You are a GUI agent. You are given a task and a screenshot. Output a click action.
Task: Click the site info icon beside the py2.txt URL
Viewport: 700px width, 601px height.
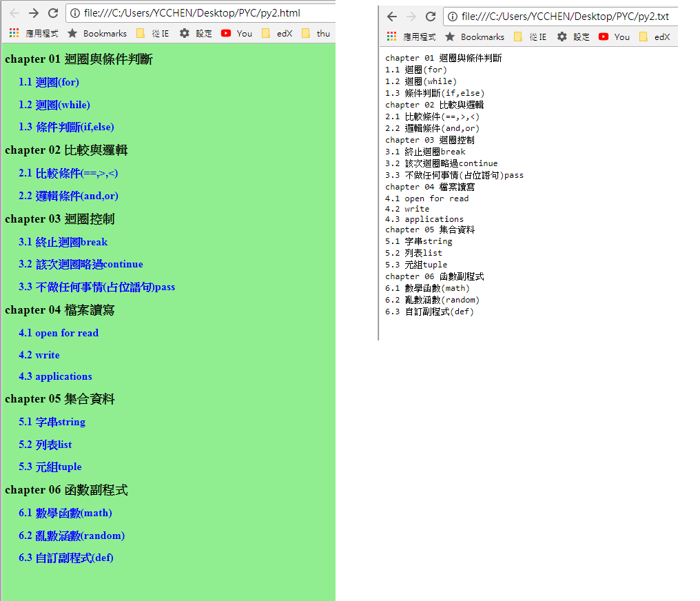pos(453,17)
